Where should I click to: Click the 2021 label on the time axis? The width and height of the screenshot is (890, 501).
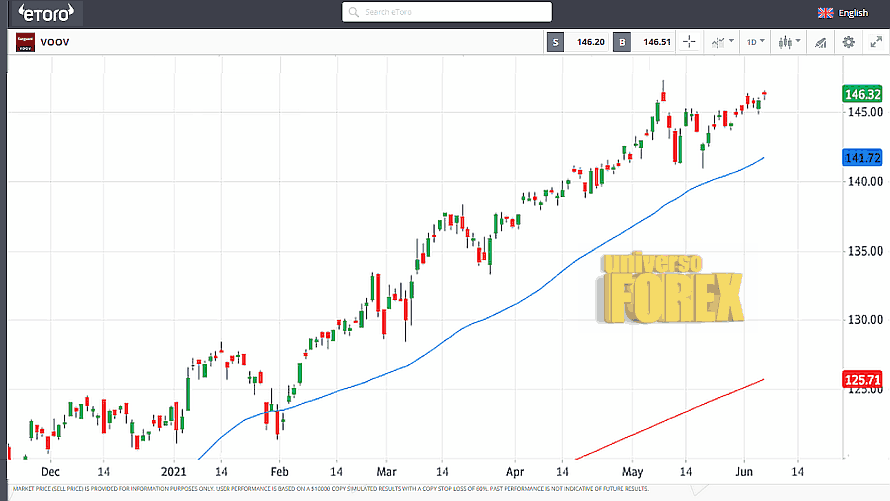pyautogui.click(x=174, y=469)
